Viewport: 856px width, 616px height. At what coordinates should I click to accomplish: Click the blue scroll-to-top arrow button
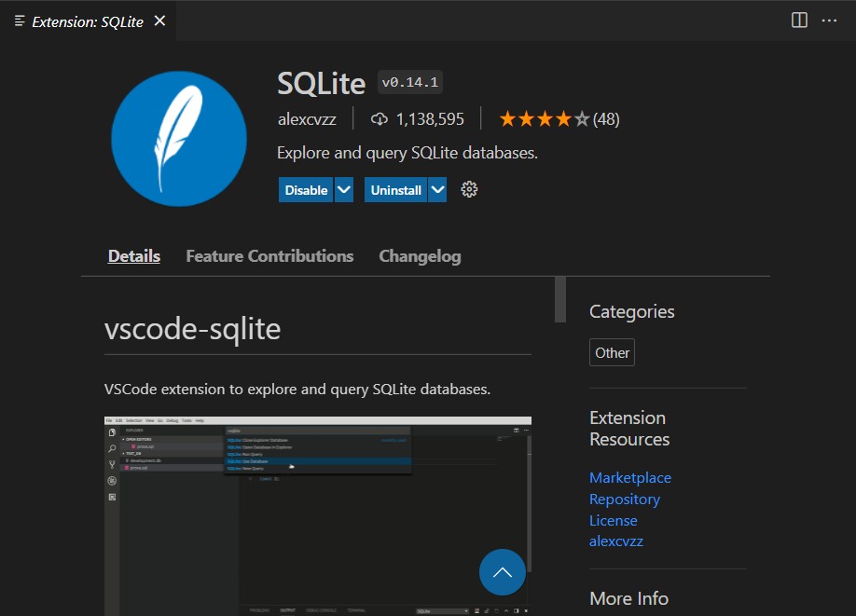point(503,572)
